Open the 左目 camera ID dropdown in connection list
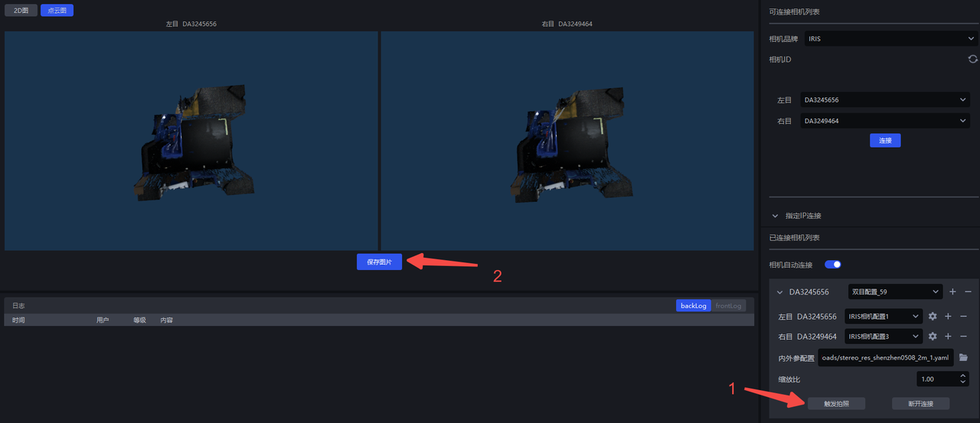Viewport: 980px width, 423px height. [885, 100]
